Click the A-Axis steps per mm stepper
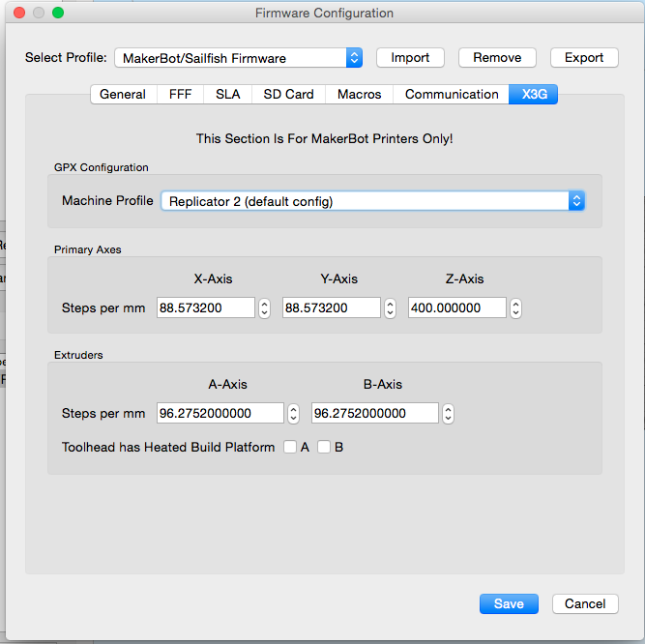Image resolution: width=645 pixels, height=644 pixels. tap(293, 413)
